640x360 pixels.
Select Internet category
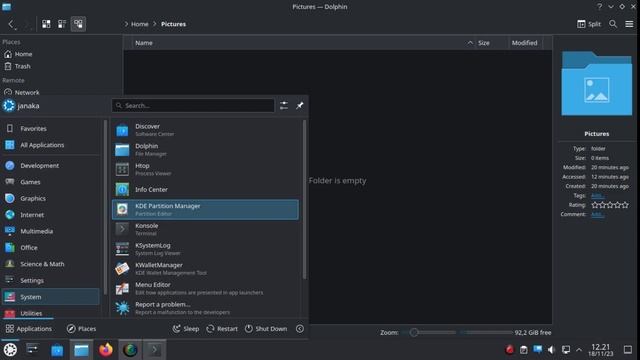(x=51, y=215)
